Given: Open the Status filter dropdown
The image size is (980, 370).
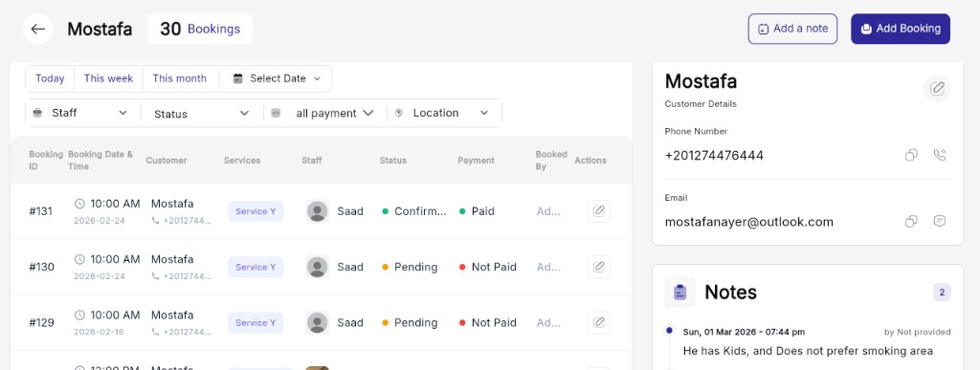Looking at the screenshot, I should (x=201, y=114).
